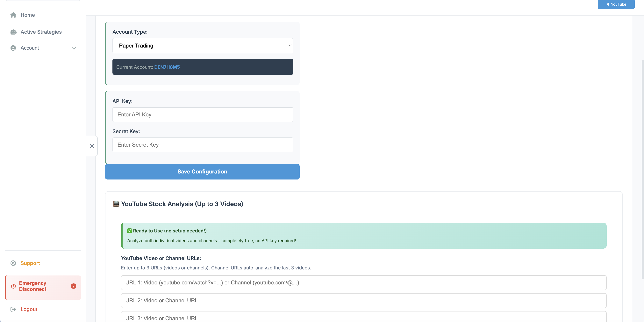The image size is (644, 322).
Task: Open the Account Type Paper Trading dropdown
Action: tap(203, 46)
